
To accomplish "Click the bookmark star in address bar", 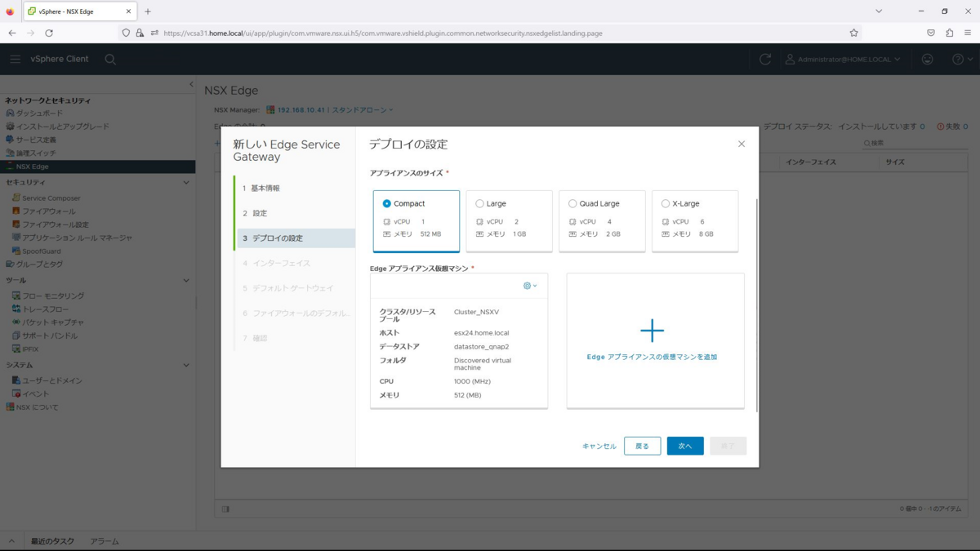I will (x=853, y=33).
